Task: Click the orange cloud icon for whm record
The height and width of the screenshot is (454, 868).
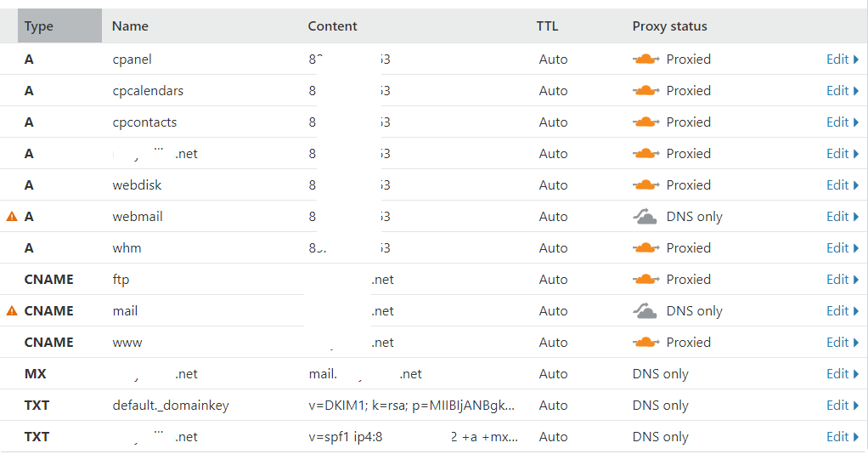Action: tap(645, 247)
